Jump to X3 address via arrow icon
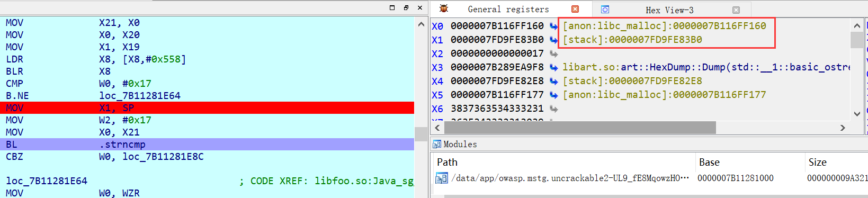 [553, 67]
